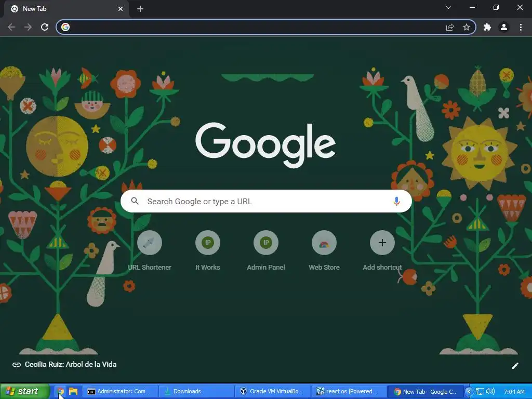The width and height of the screenshot is (532, 399).
Task: Open the Windows start menu
Action: [24, 391]
